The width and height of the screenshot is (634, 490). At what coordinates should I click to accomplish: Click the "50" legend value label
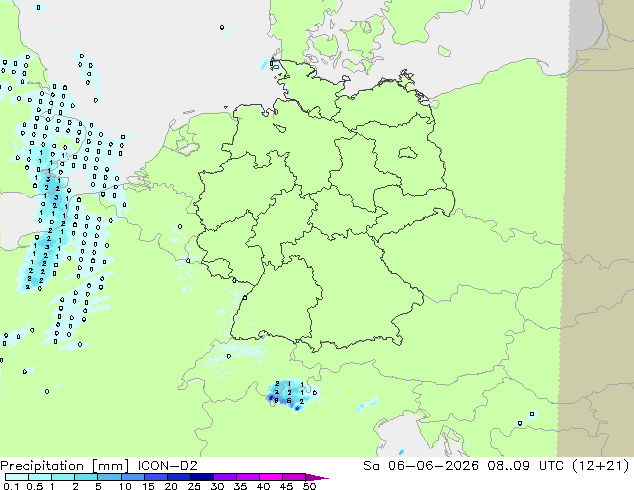pyautogui.click(x=310, y=486)
